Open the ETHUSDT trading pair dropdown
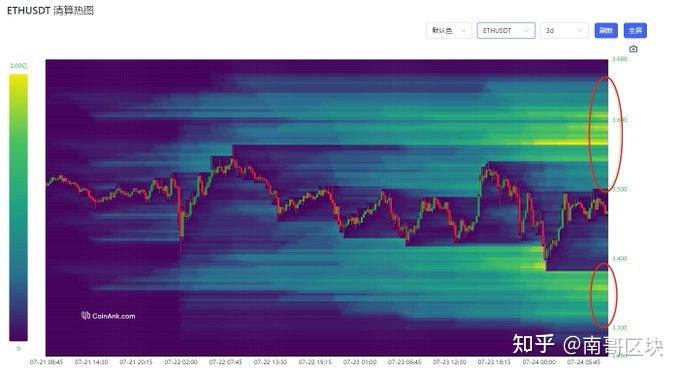Screen dimensions: 680x374 (506, 30)
